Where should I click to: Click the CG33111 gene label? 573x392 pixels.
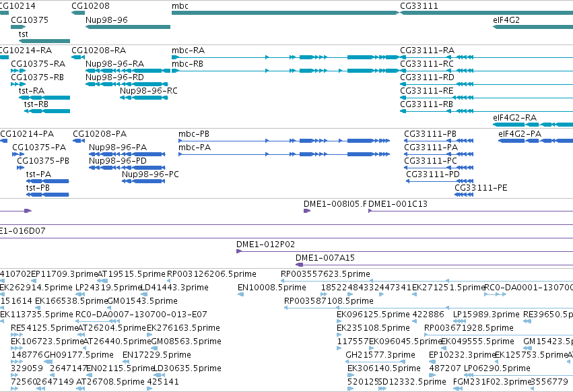click(x=419, y=6)
